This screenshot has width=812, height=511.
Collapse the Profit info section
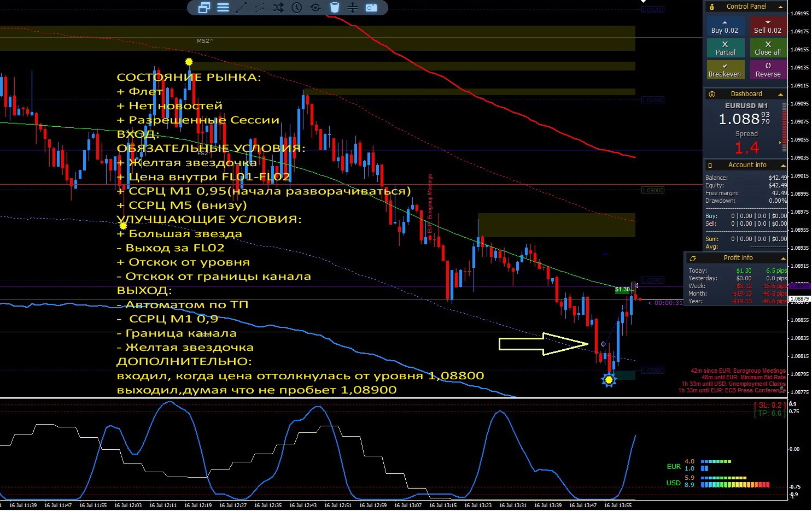tap(782, 258)
